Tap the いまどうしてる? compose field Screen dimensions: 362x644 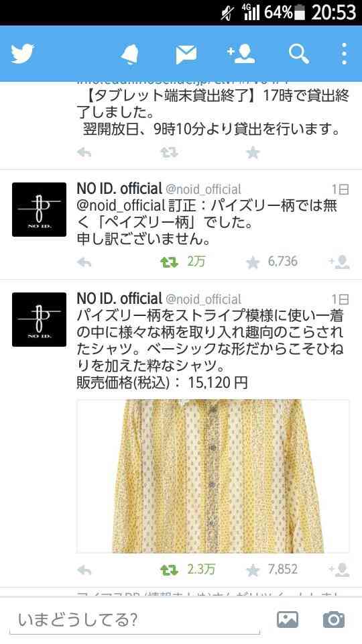click(x=135, y=620)
